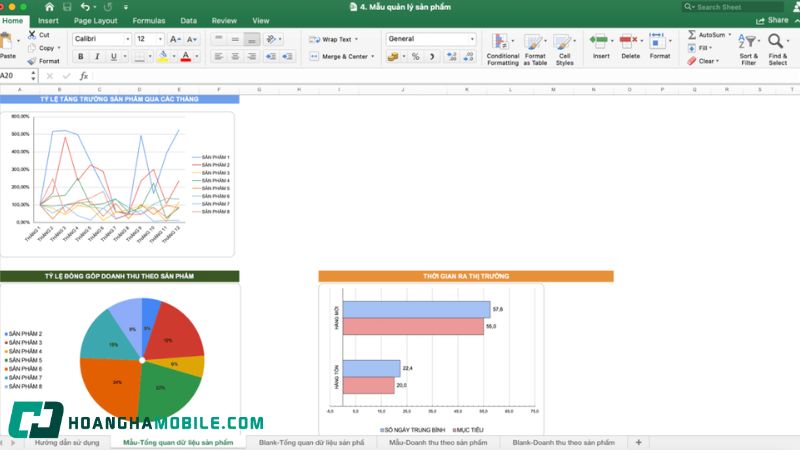Viewport: 800px width, 450px height.
Task: Apply percent style
Action: tap(416, 57)
